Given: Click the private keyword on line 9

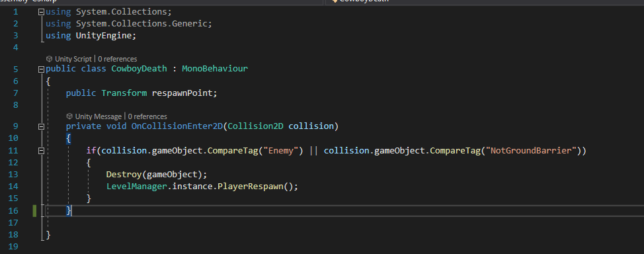Looking at the screenshot, I should tap(83, 126).
